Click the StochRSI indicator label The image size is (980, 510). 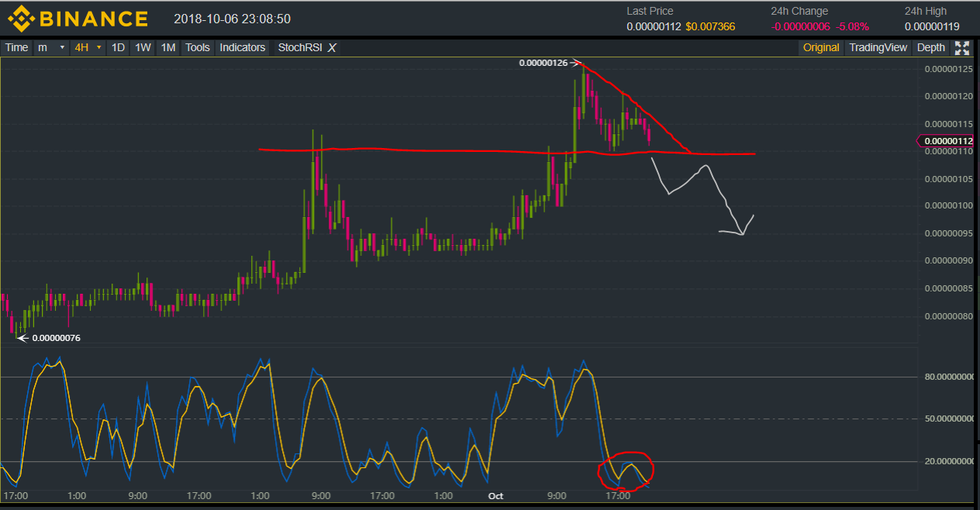pyautogui.click(x=298, y=48)
